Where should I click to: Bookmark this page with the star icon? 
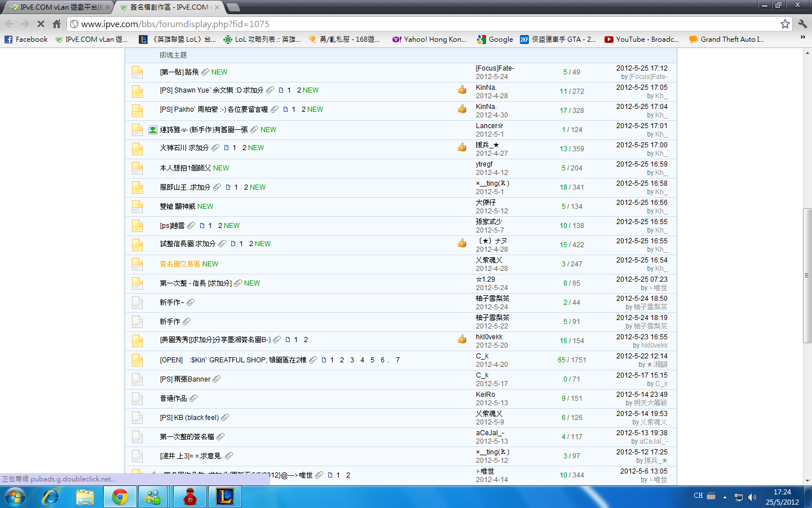coord(785,24)
